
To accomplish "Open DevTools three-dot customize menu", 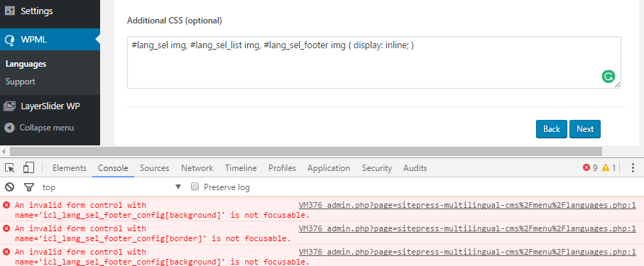I will [x=633, y=167].
